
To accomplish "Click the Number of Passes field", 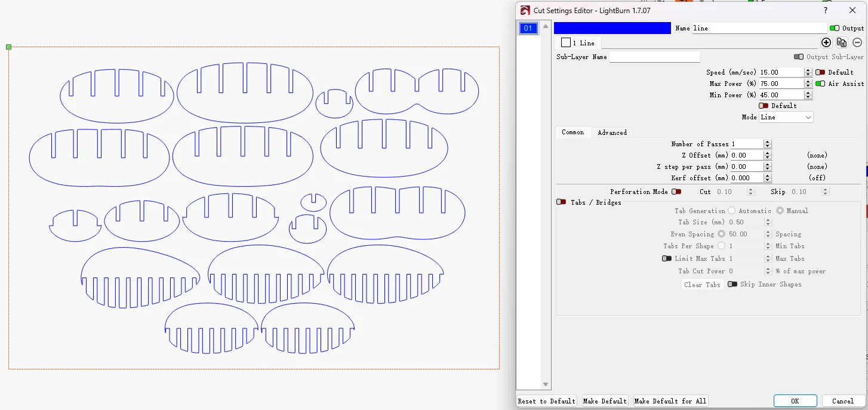I will [747, 144].
